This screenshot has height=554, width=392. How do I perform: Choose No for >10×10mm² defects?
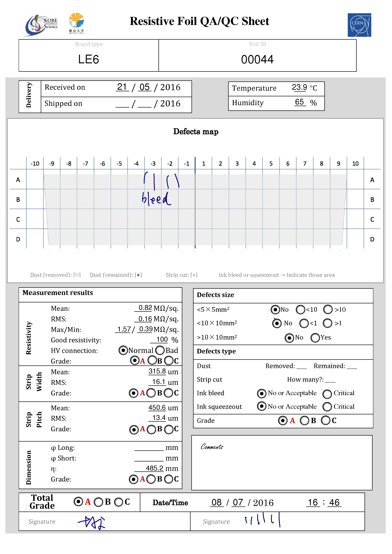coord(289,338)
